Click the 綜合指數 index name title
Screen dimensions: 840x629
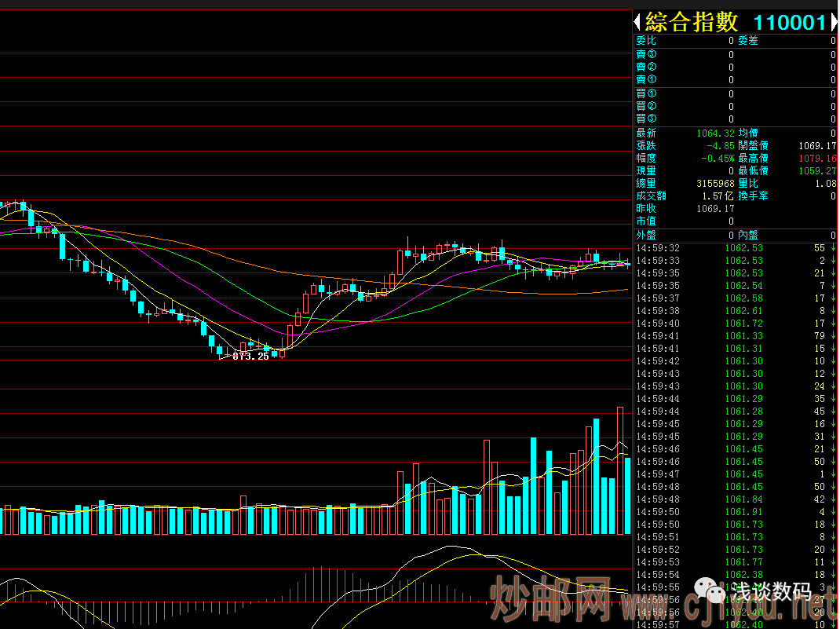[x=692, y=22]
